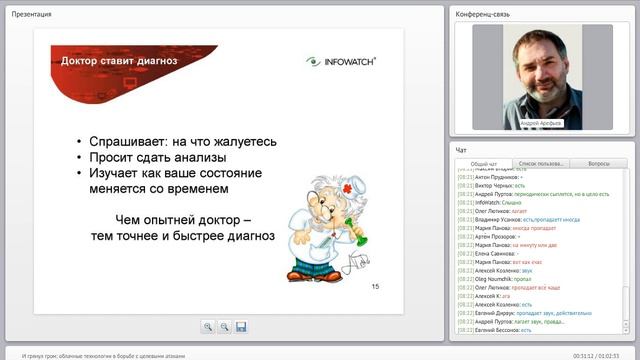The height and width of the screenshot is (360, 640).
Task: Click chat message from Артём Прозоров
Action: [489, 237]
